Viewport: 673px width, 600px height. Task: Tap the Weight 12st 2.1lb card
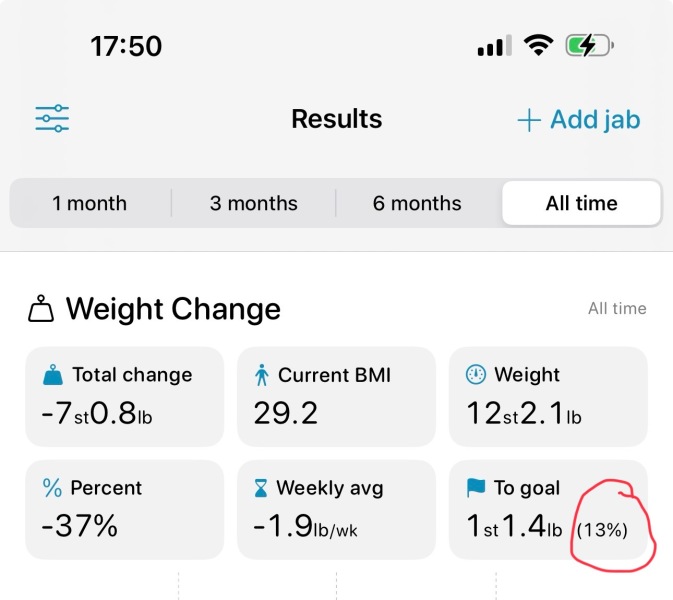point(547,396)
